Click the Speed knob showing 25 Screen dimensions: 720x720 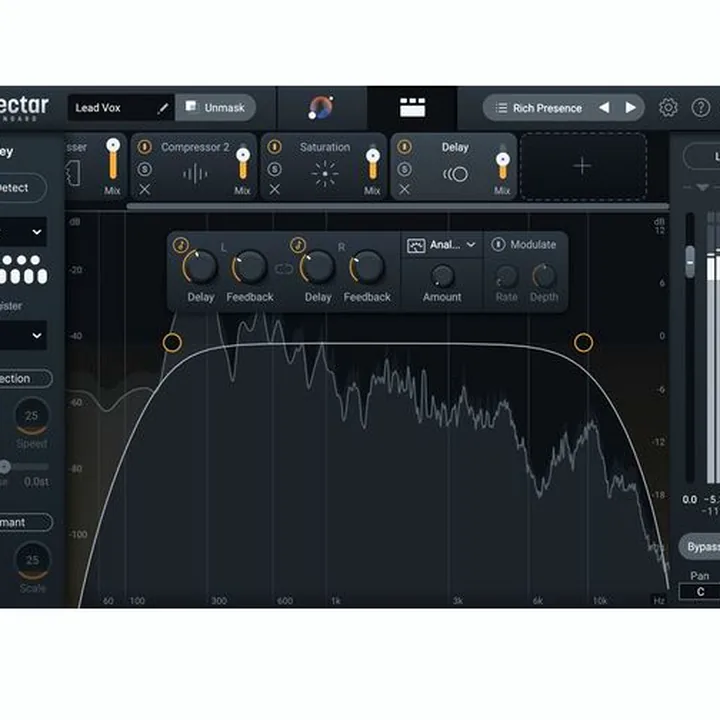click(31, 416)
